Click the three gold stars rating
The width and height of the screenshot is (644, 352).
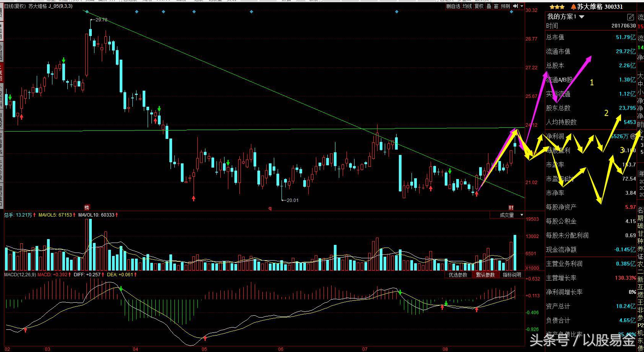pos(557,7)
